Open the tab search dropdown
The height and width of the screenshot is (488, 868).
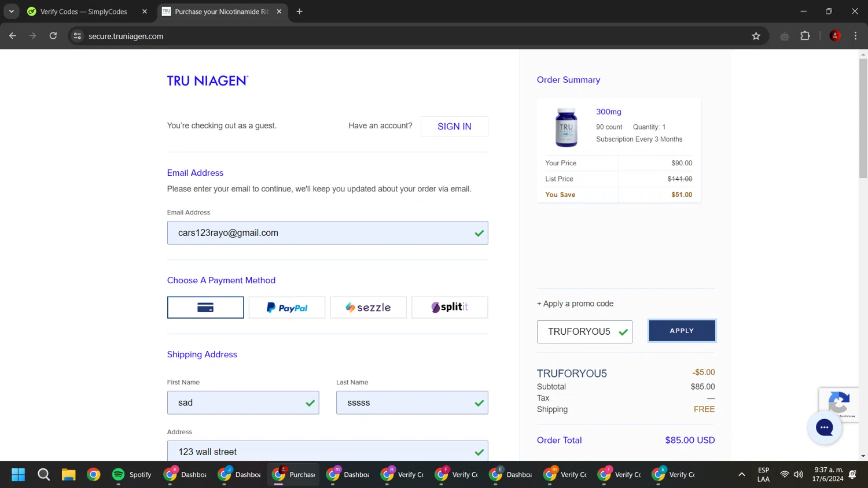point(11,12)
